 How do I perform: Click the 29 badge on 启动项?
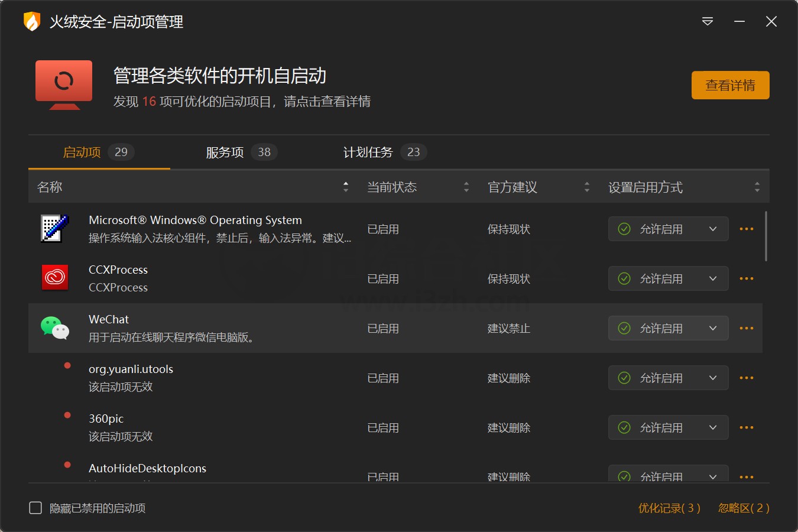[x=121, y=152]
